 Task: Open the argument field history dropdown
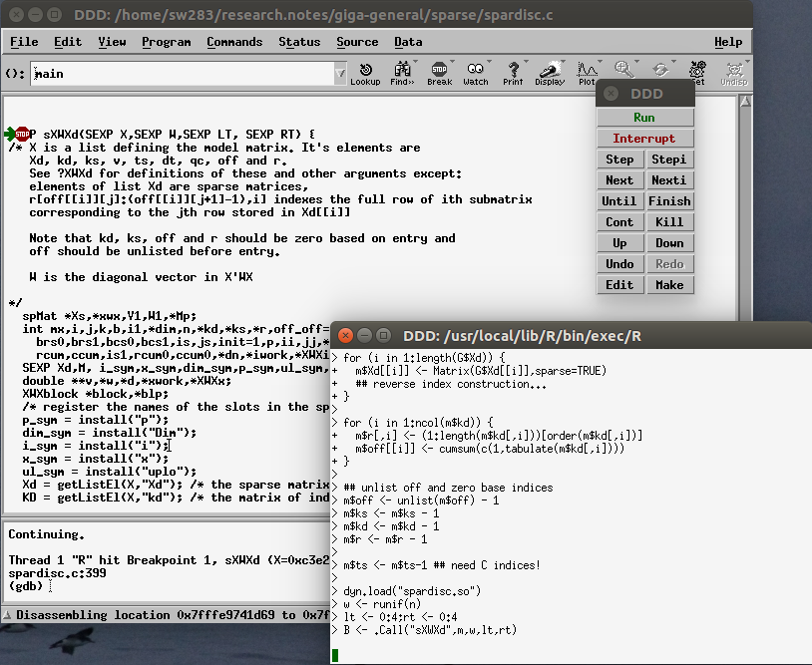(340, 74)
